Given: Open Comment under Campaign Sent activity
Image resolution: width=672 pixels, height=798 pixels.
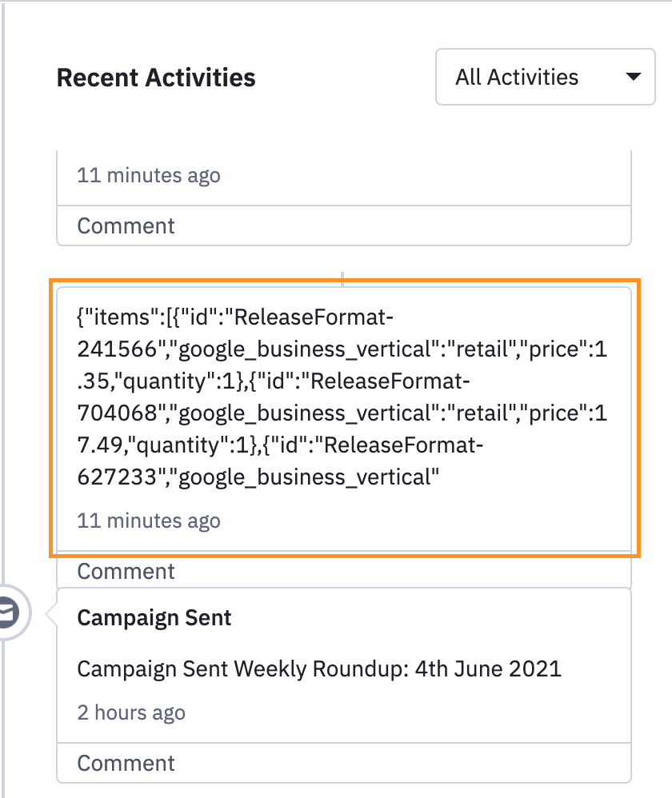Looking at the screenshot, I should pyautogui.click(x=126, y=763).
